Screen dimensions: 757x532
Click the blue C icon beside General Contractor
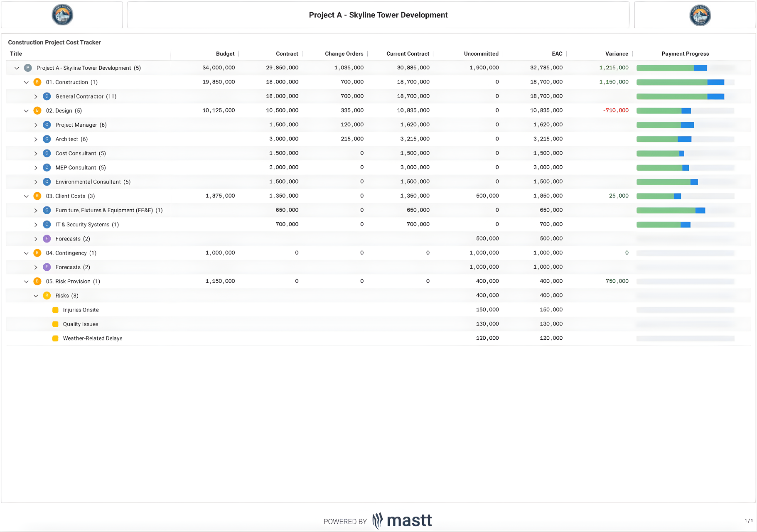(x=47, y=96)
